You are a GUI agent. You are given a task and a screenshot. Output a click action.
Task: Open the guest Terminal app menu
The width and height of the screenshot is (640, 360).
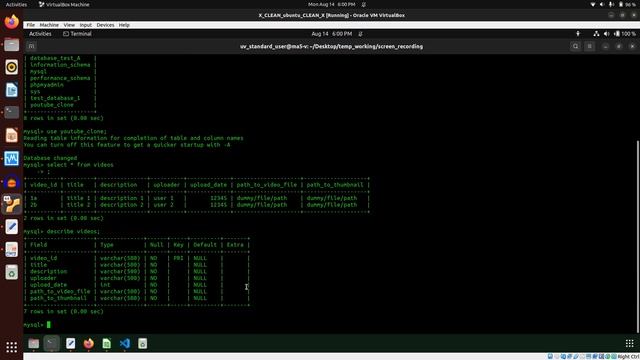click(x=77, y=34)
